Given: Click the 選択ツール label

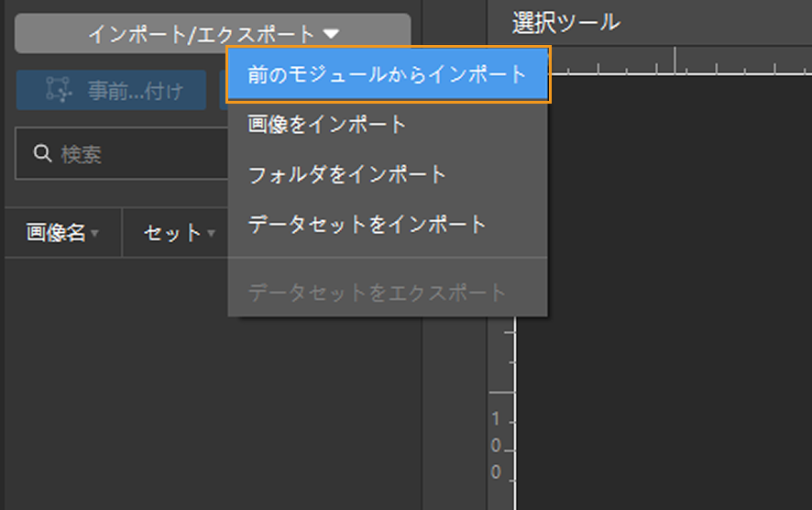Looking at the screenshot, I should (566, 22).
